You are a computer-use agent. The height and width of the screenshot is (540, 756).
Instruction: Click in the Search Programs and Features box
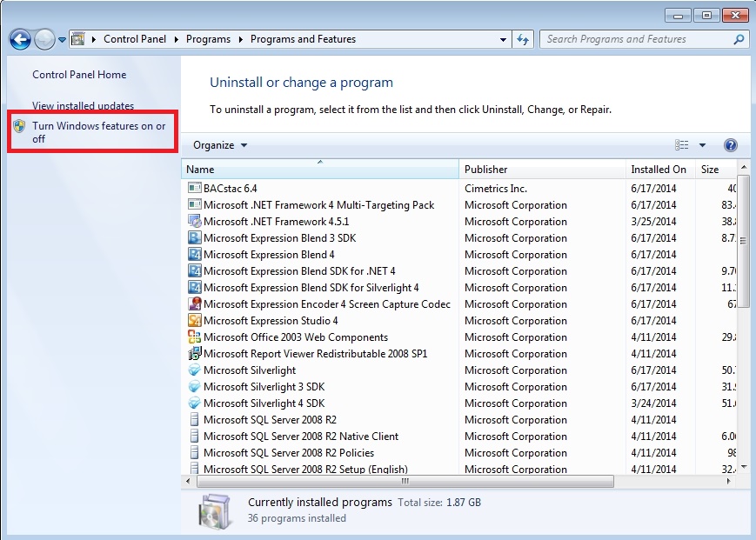635,39
